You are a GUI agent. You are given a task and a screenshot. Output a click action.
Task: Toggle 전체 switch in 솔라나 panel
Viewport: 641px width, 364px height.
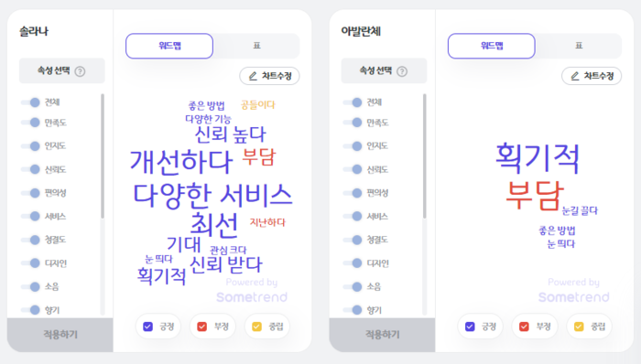click(x=31, y=102)
